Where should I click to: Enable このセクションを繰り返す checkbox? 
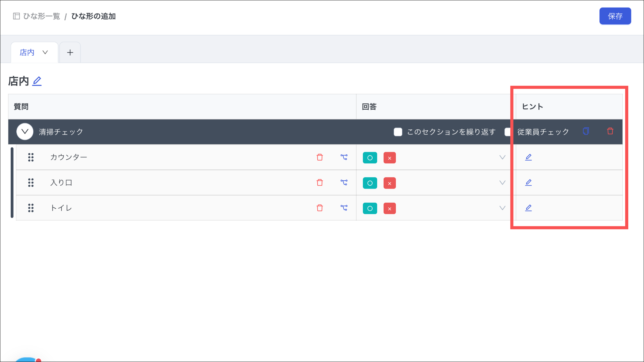coord(398,132)
